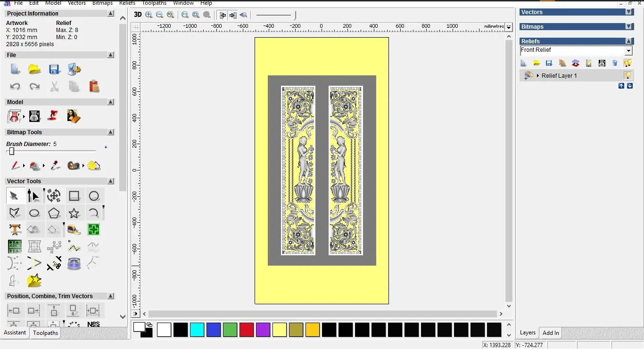
Task: Open the lighting and material setup tool
Action: tap(588, 63)
